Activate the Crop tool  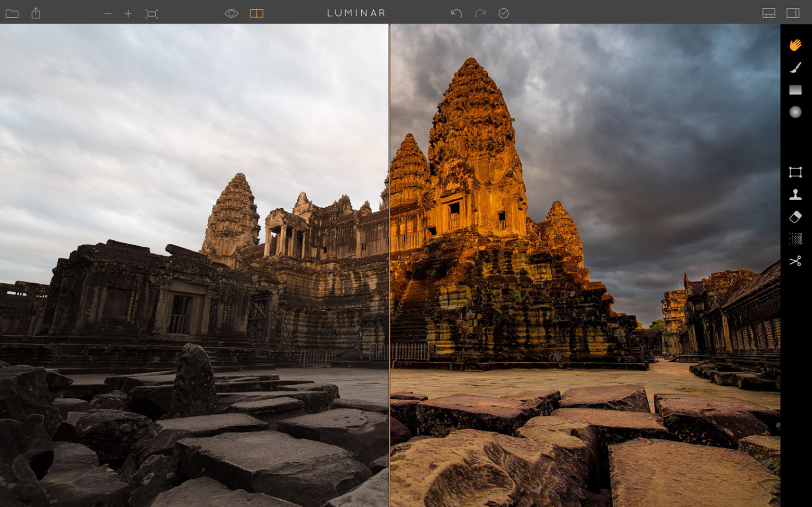(795, 172)
